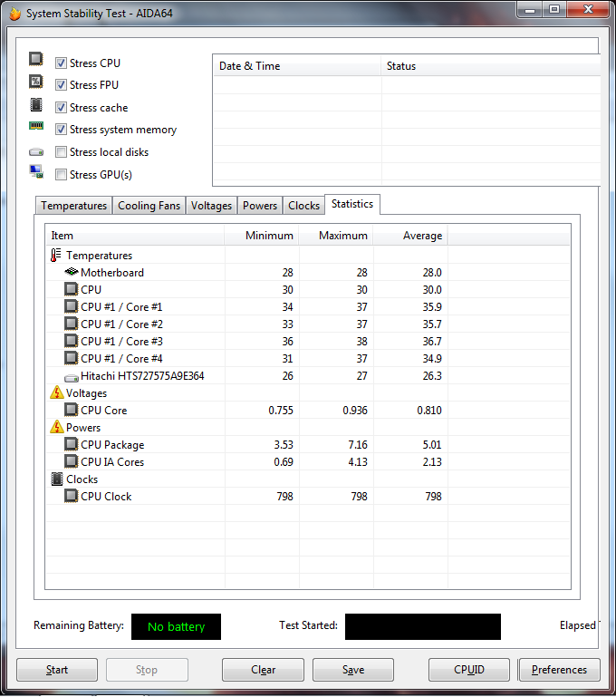Click the CPU Clock chip icon
The width and height of the screenshot is (616, 697).
tap(71, 496)
